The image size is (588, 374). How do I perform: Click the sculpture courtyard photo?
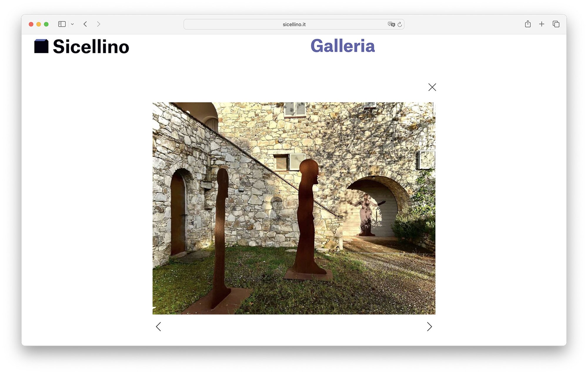click(294, 208)
